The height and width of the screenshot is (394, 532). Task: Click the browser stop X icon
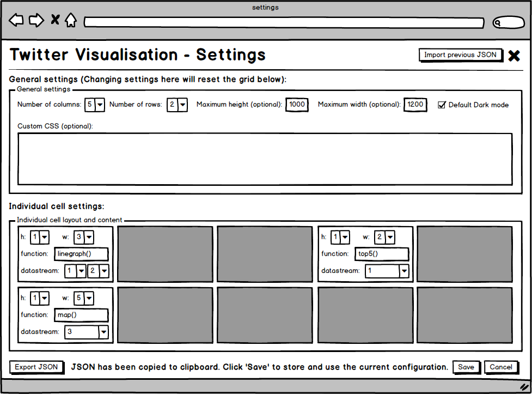point(55,20)
